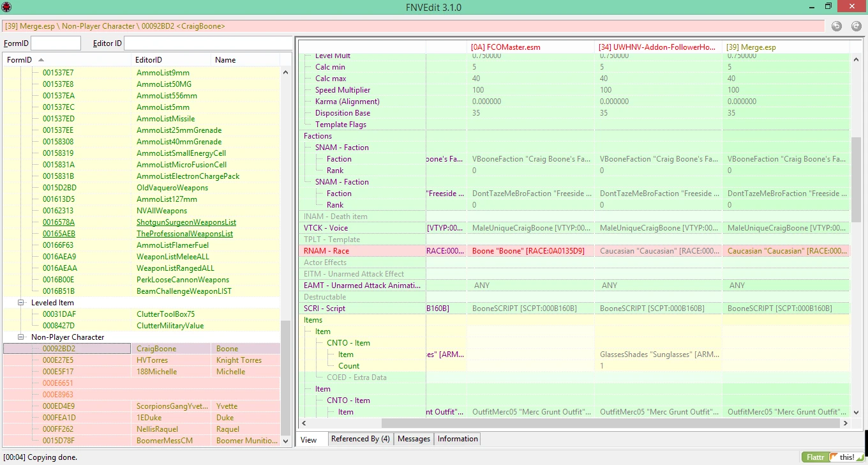The image size is (868, 465).
Task: Focus the FormID search field
Action: (56, 43)
